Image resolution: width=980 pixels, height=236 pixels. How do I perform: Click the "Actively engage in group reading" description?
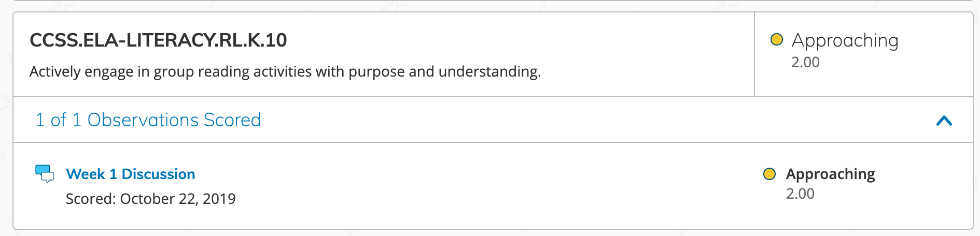coord(285,71)
